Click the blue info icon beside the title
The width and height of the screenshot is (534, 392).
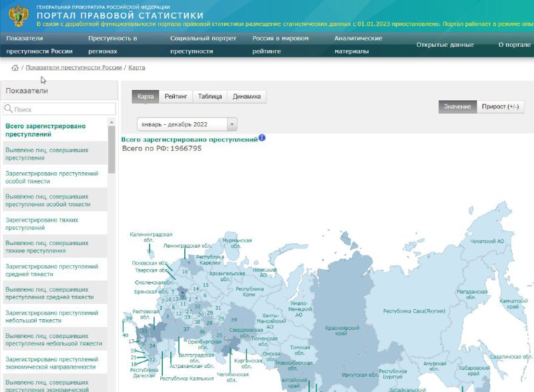tap(262, 138)
